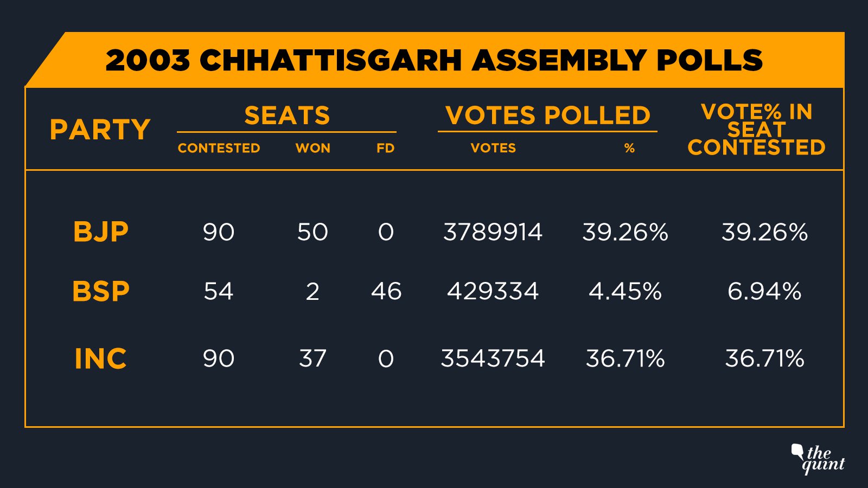Image resolution: width=868 pixels, height=488 pixels.
Task: Select the BJP party row label
Action: coord(101,232)
